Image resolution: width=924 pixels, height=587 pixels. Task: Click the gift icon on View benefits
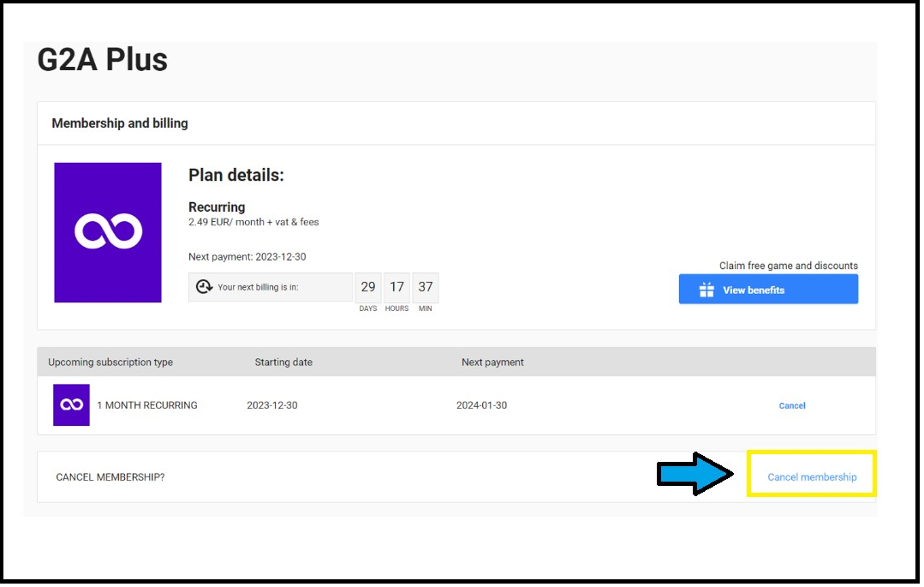706,290
